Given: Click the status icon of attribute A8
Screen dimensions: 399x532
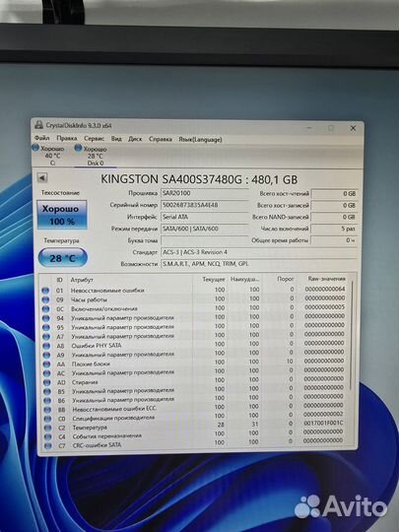Looking at the screenshot, I should pyautogui.click(x=46, y=346).
